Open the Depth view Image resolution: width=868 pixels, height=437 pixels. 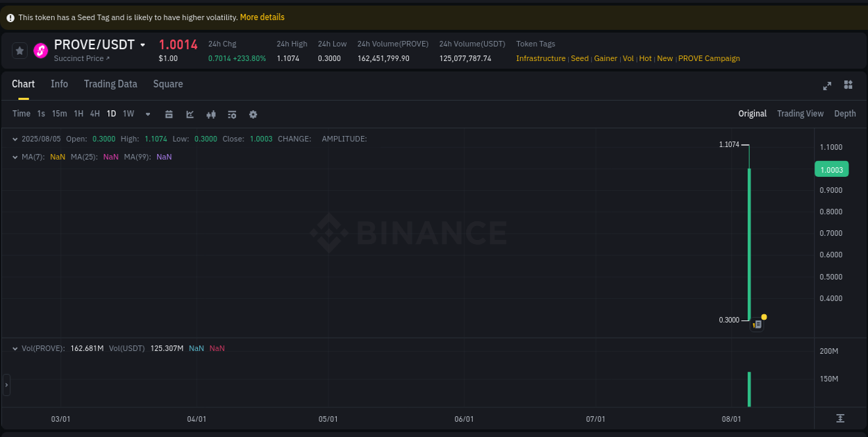point(845,113)
